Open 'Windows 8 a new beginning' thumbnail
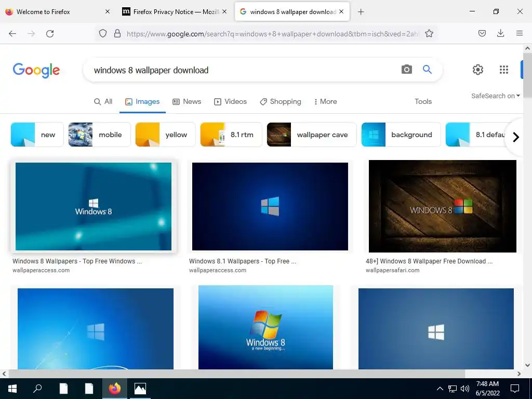This screenshot has width=532, height=399. point(265,327)
